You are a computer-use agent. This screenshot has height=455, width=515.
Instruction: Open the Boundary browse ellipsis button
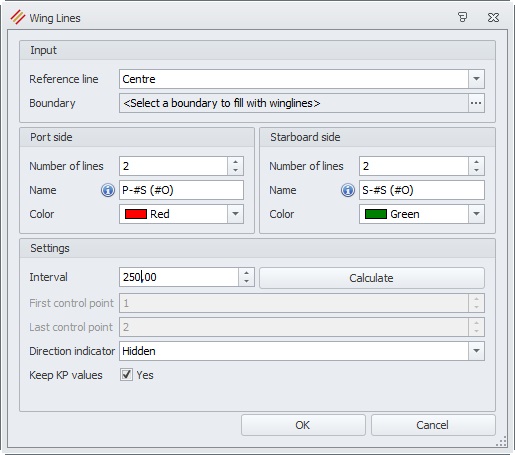(x=476, y=103)
